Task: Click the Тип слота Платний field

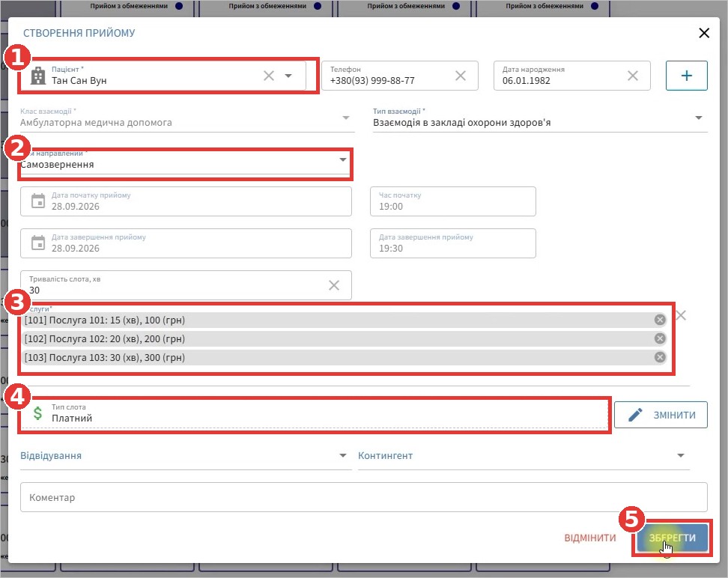Action: click(x=314, y=413)
